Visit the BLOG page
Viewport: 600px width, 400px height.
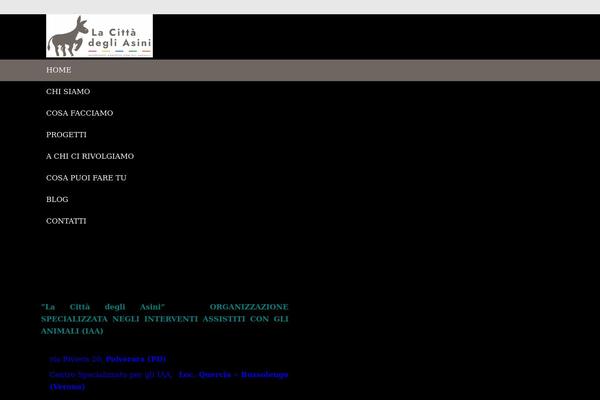tap(57, 199)
